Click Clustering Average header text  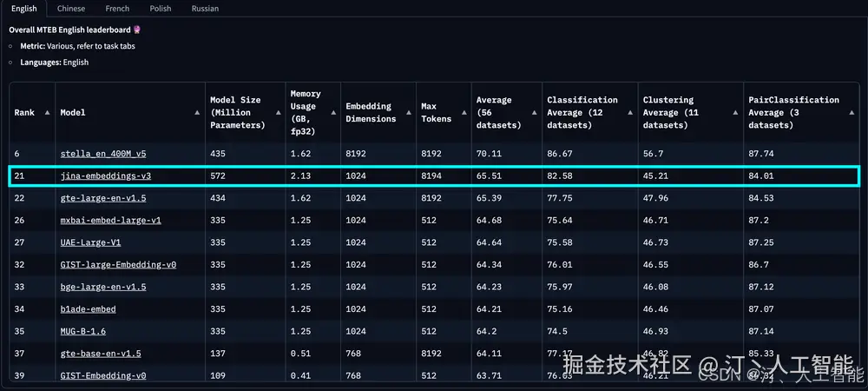click(x=670, y=112)
